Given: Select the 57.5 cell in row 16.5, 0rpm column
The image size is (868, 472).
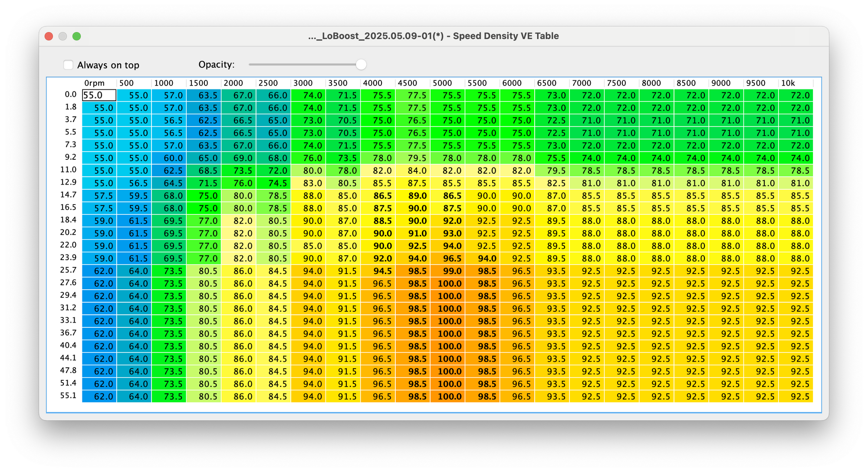Looking at the screenshot, I should [x=99, y=208].
